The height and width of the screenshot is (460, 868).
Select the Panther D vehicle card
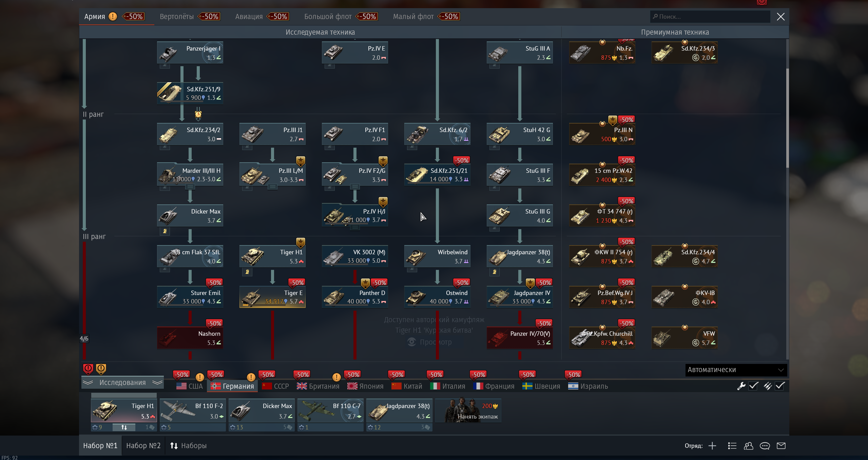pyautogui.click(x=355, y=297)
